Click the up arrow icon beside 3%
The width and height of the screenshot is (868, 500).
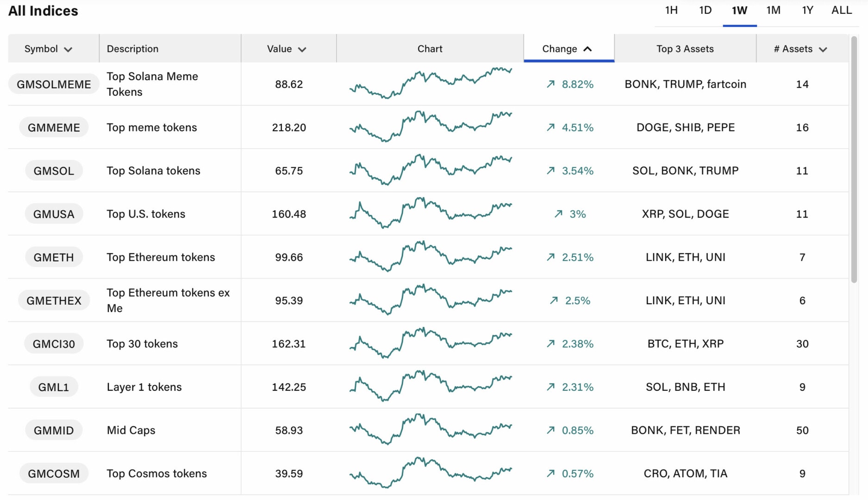(x=558, y=213)
